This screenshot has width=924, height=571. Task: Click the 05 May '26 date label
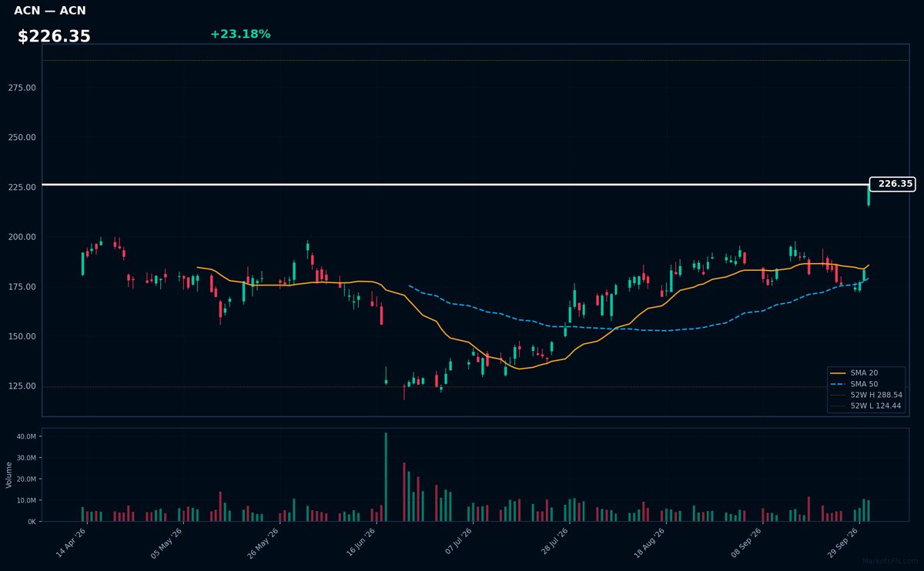click(x=167, y=542)
